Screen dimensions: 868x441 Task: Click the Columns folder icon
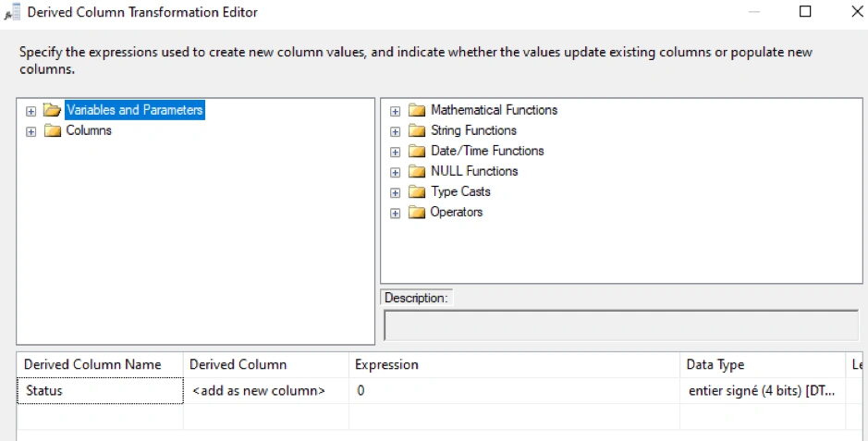point(52,130)
